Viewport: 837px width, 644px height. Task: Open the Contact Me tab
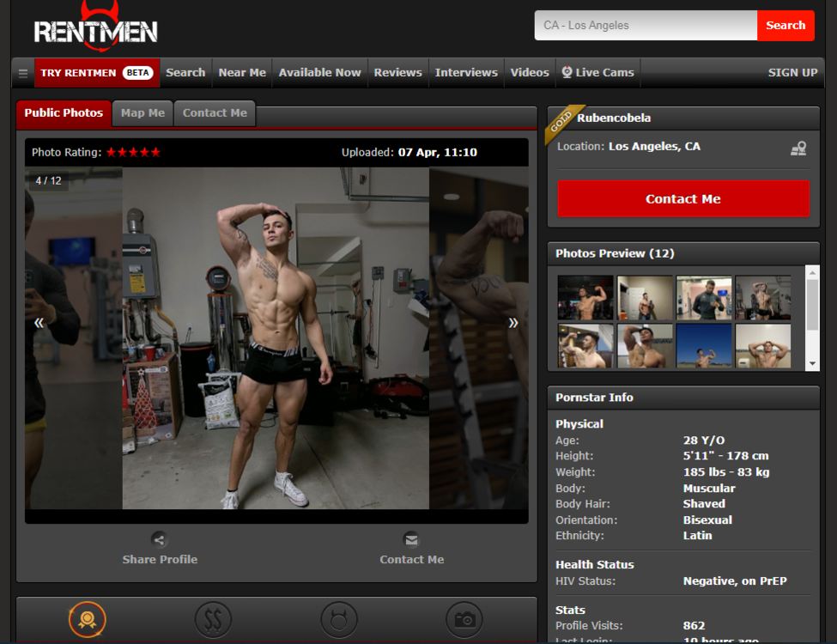coord(215,113)
